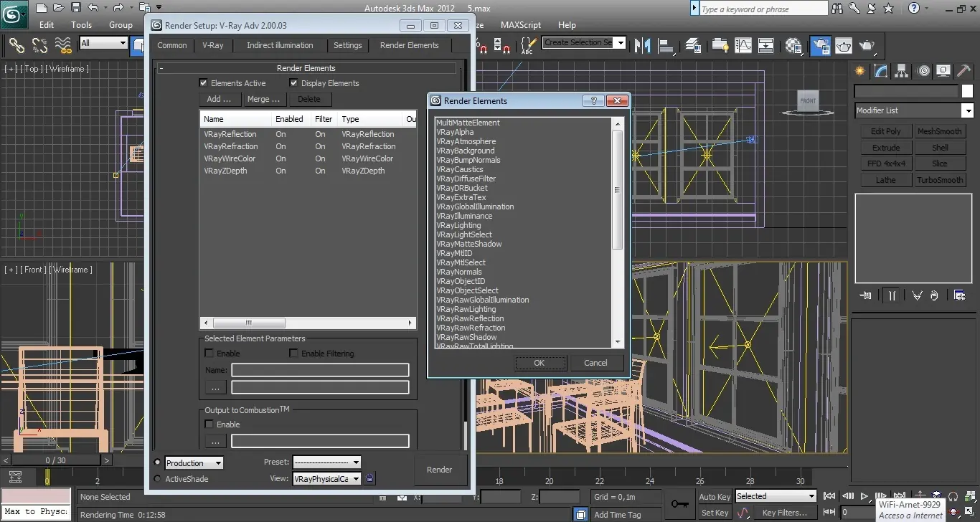Click the Undo arrow icon
This screenshot has height=522, width=980.
[93, 8]
